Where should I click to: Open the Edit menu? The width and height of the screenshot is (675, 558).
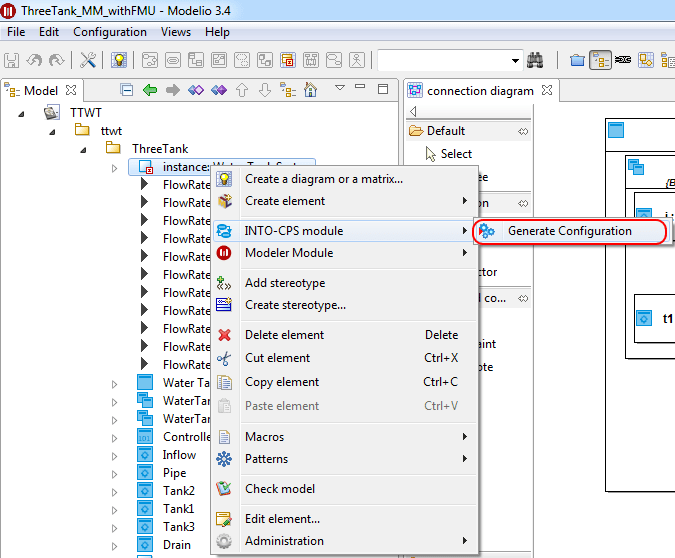tap(49, 32)
